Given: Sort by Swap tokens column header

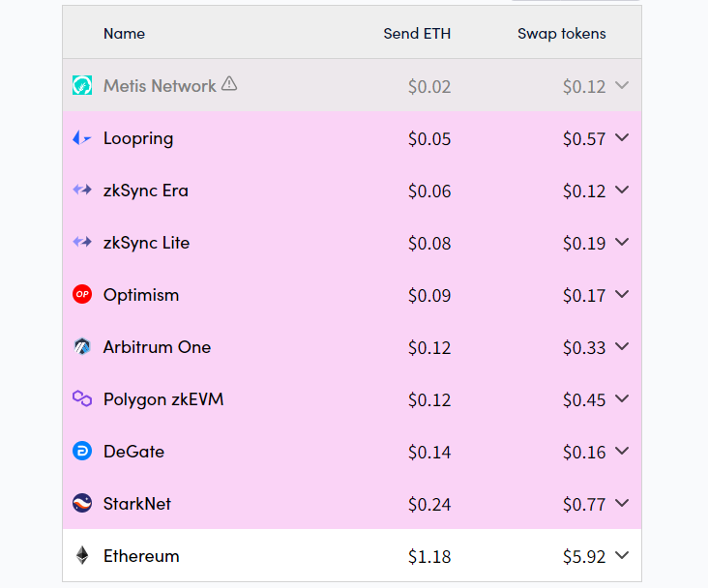Looking at the screenshot, I should pyautogui.click(x=562, y=34).
